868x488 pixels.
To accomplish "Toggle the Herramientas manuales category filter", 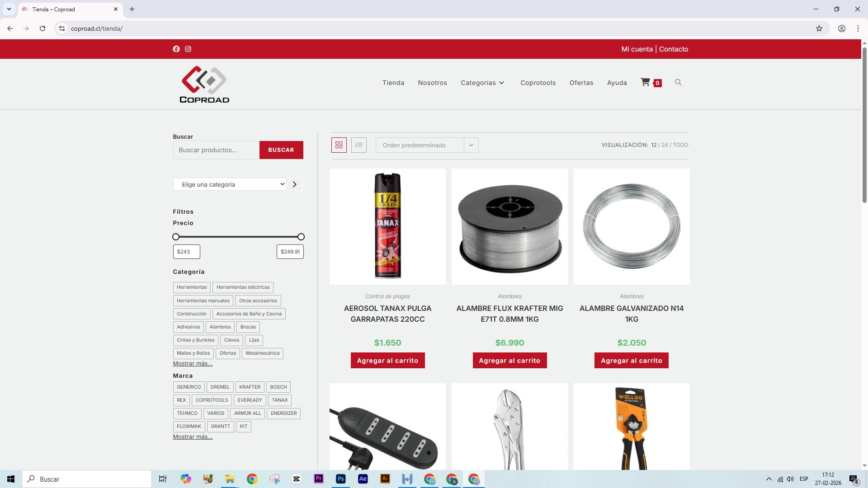I will coord(203,301).
